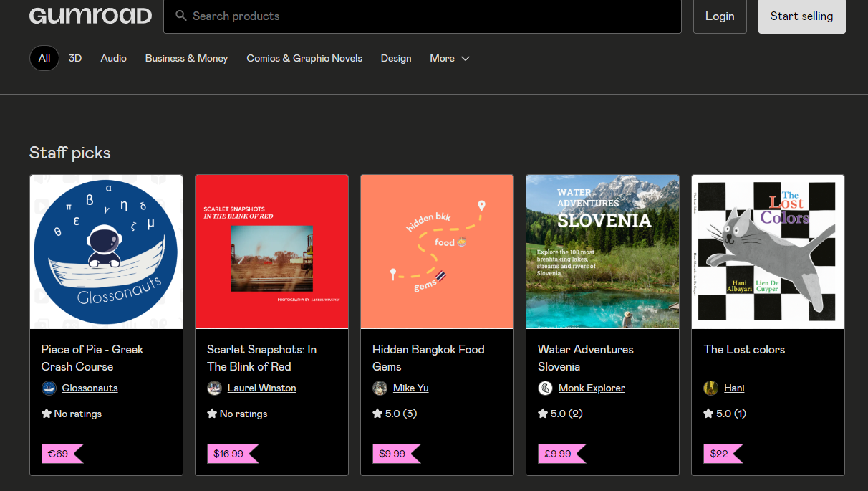Click the 5.0 (2) rating text
Screen dimensions: 868x491
tap(566, 414)
